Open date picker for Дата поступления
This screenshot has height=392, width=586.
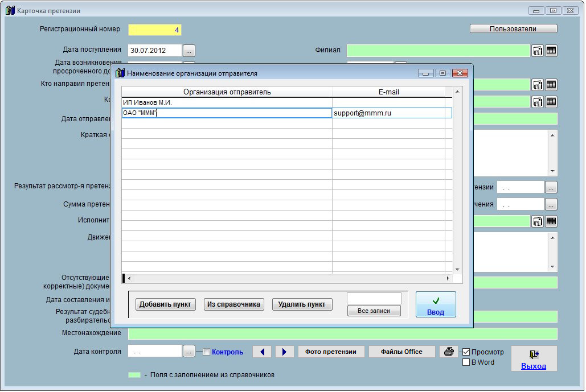tap(188, 51)
